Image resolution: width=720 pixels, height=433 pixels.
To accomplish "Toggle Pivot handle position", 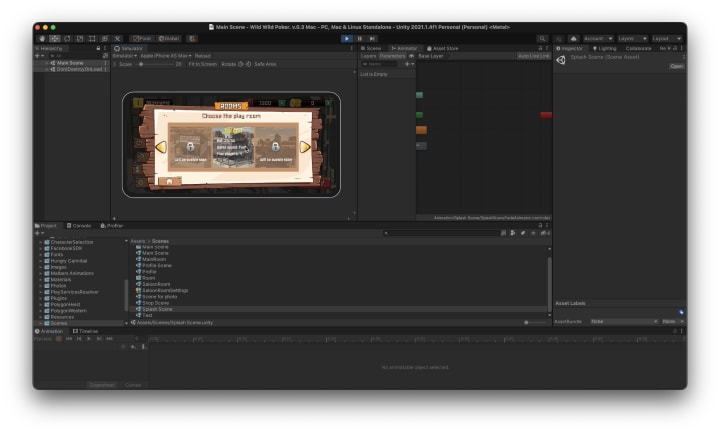I will click(x=142, y=39).
